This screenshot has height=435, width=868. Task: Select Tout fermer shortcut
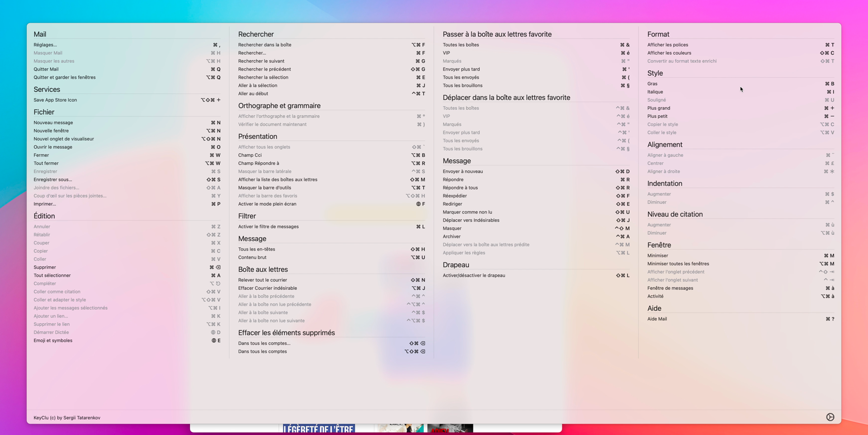pyautogui.click(x=127, y=163)
